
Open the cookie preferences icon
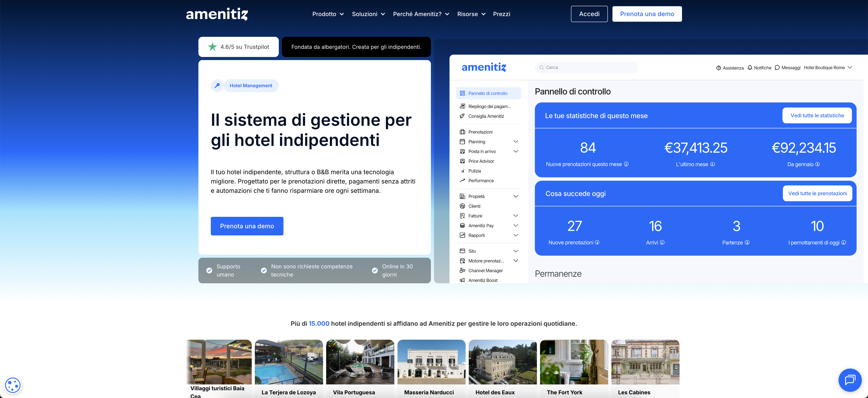point(13,385)
